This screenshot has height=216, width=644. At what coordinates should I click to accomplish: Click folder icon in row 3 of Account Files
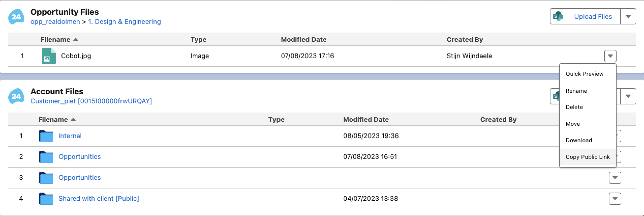pyautogui.click(x=46, y=178)
